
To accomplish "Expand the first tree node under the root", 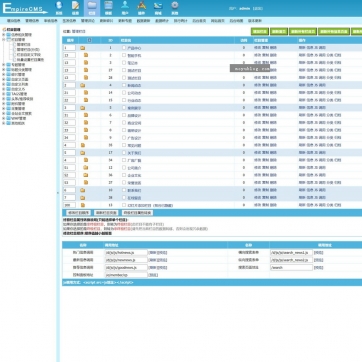I will [x=4, y=34].
